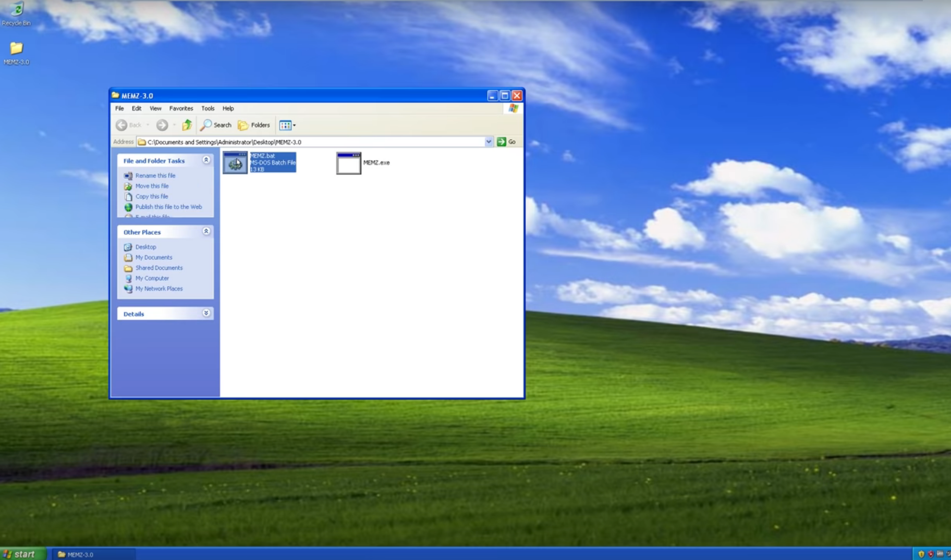Open the Views dropdown in toolbar
The image size is (951, 560).
click(287, 125)
